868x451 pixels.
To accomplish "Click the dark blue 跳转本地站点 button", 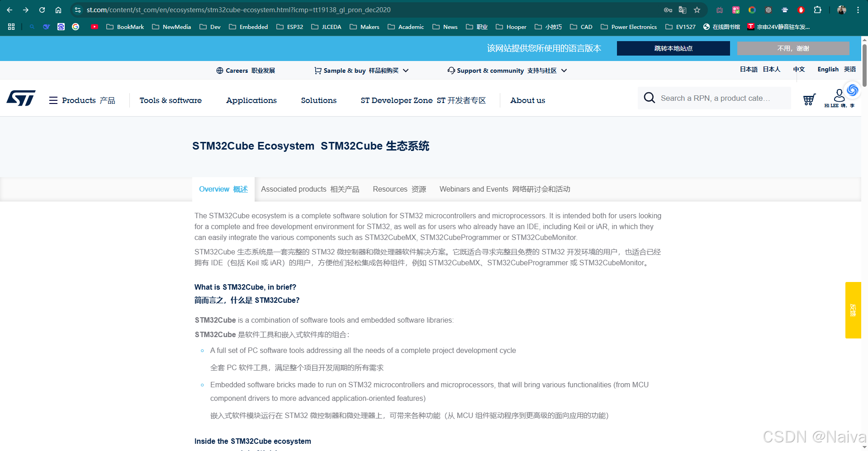I will pyautogui.click(x=673, y=48).
